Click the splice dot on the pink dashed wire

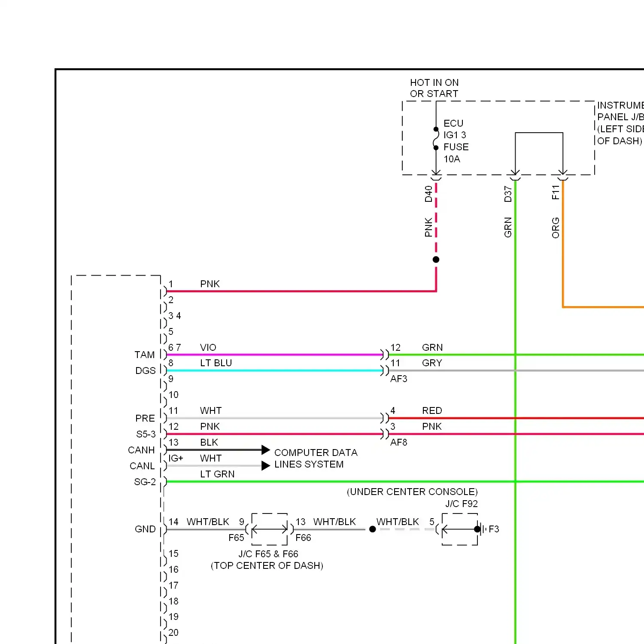pyautogui.click(x=436, y=259)
